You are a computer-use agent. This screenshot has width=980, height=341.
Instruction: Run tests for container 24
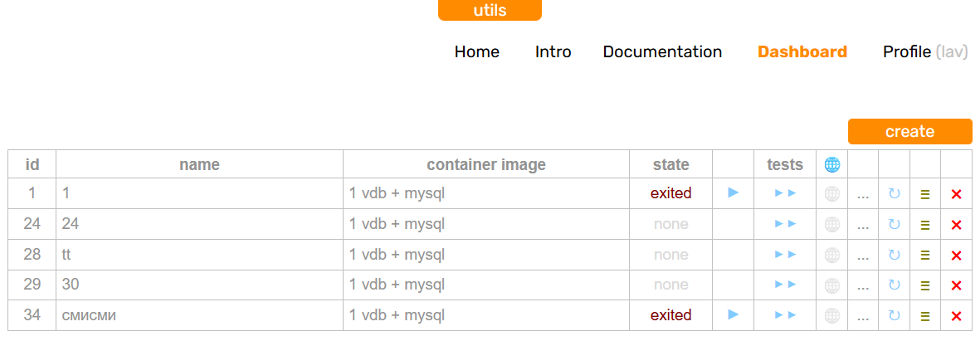click(785, 224)
